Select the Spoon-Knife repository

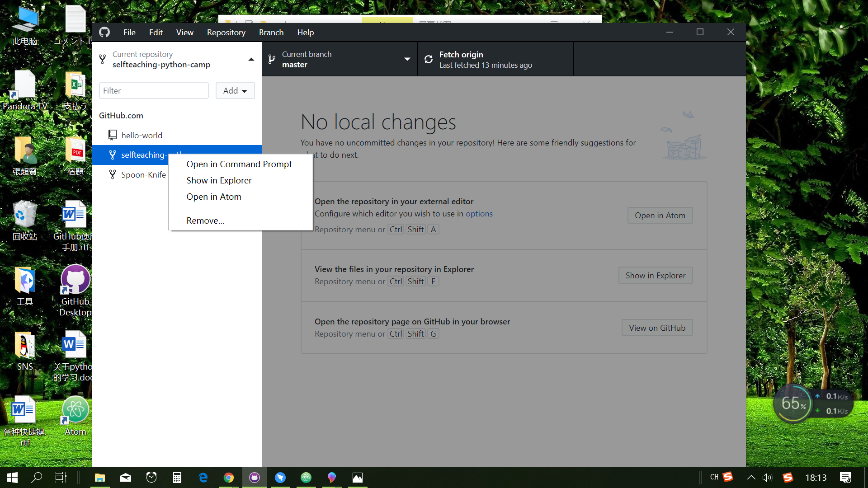130,174
